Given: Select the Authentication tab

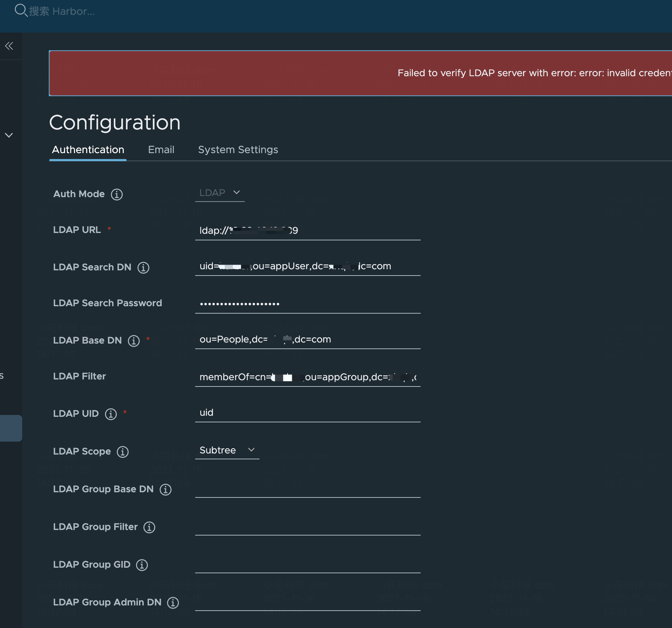Looking at the screenshot, I should [x=88, y=149].
